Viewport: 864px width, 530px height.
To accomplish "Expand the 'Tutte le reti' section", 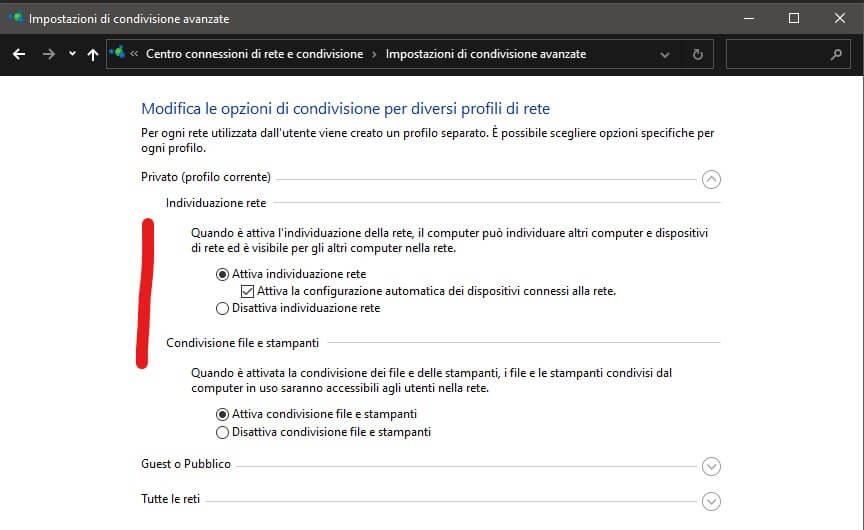I will [711, 501].
